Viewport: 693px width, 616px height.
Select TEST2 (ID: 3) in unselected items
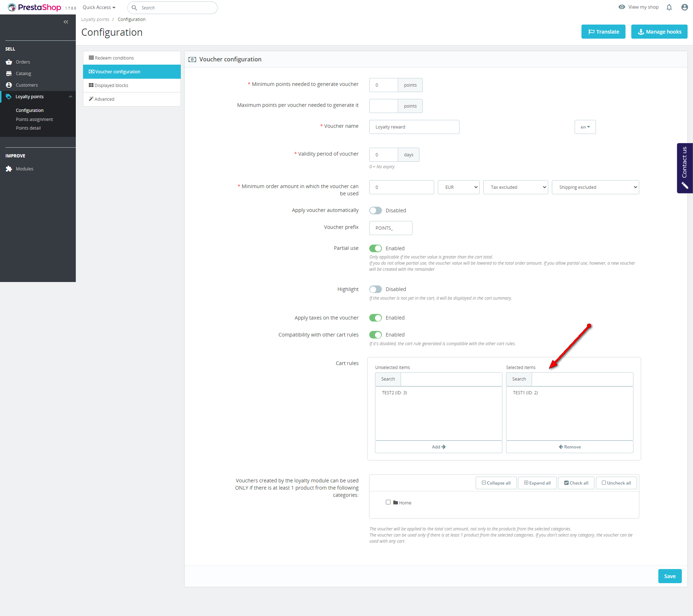395,393
